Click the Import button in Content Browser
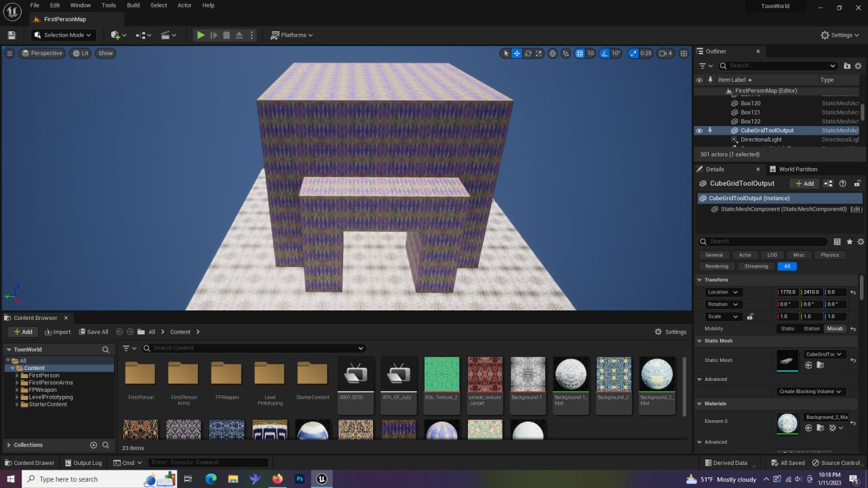The image size is (868, 488). click(58, 332)
